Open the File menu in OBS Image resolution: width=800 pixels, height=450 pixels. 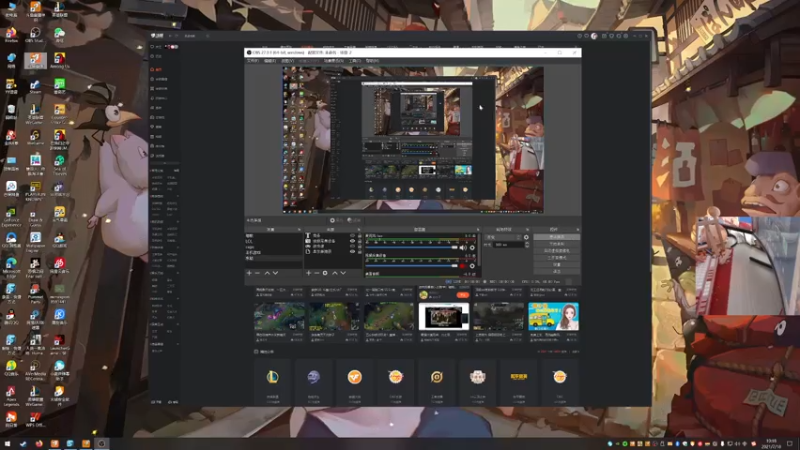253,61
